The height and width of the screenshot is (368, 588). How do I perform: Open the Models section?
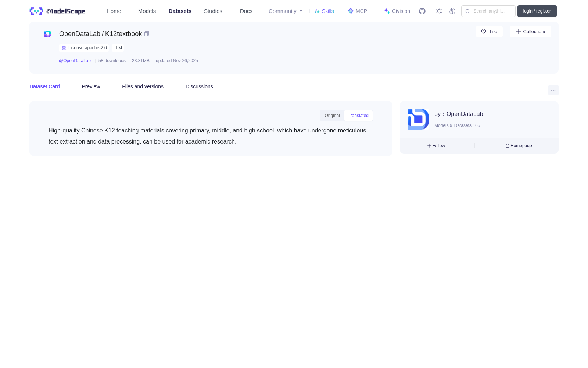click(x=147, y=11)
